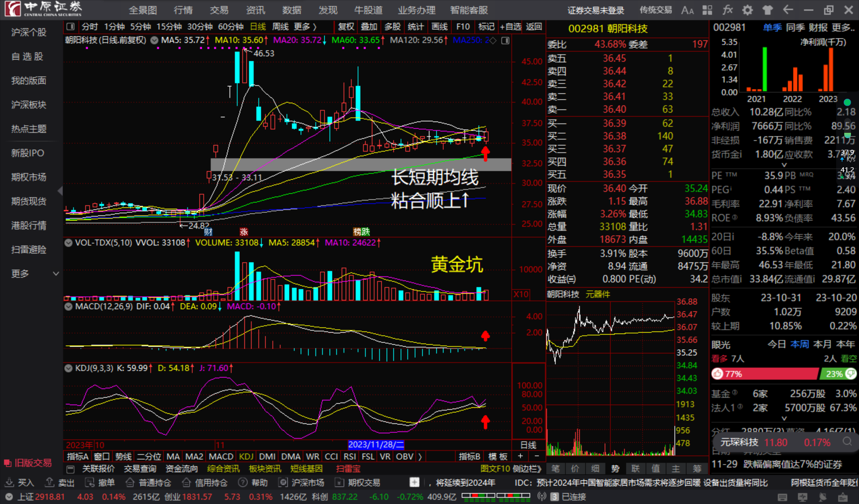Toggle the MACD indicator circle button

pos(68,307)
